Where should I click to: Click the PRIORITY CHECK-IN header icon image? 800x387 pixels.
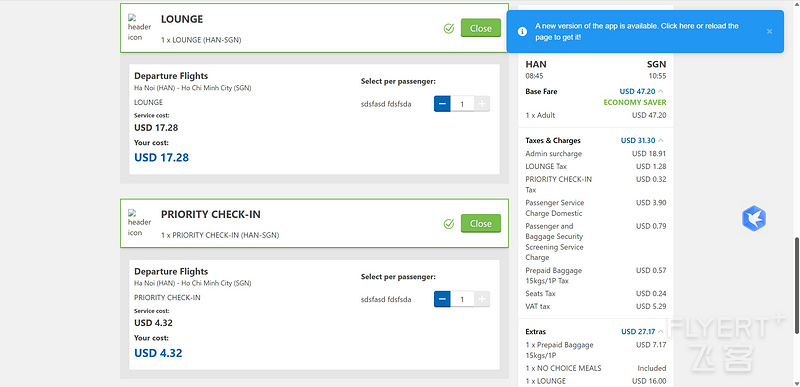click(139, 222)
